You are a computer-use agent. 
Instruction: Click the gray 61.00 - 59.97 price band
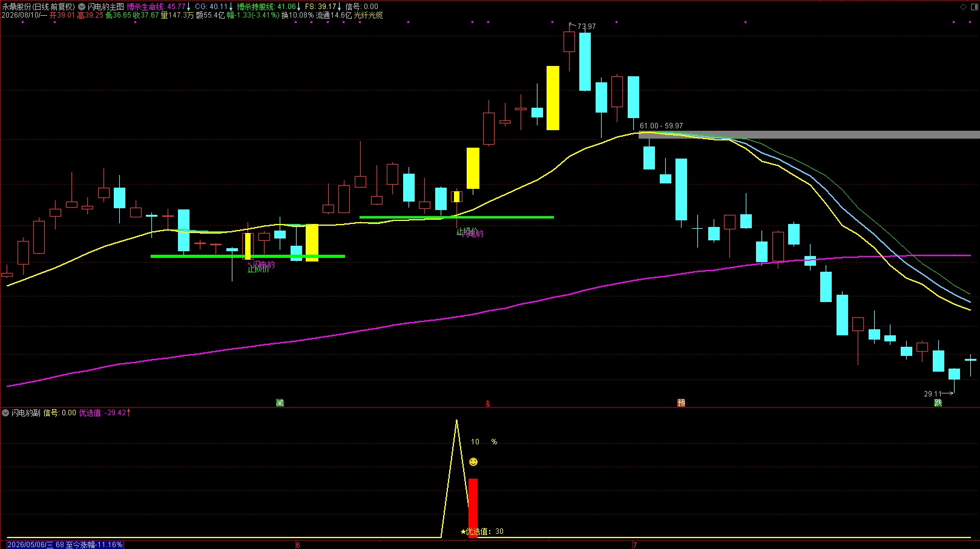coord(809,135)
